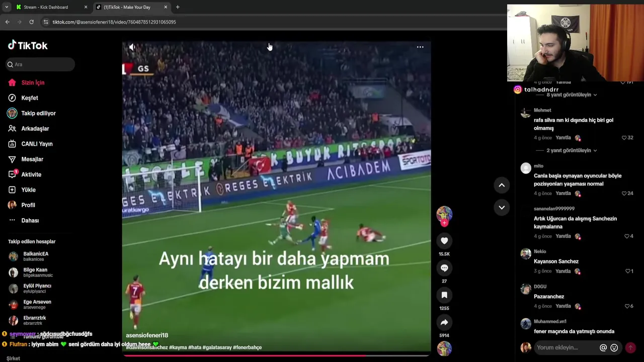The width and height of the screenshot is (644, 362).
Task: Open the creator's profile avatar beside the video
Action: tap(444, 214)
